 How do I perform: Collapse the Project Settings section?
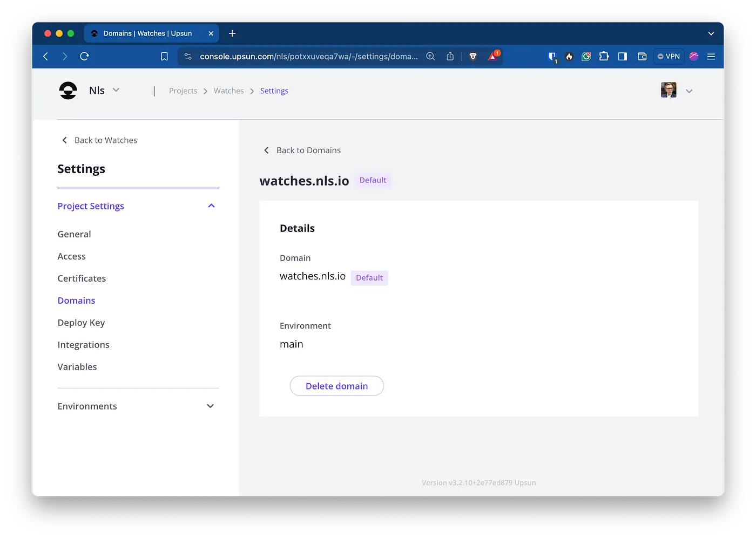tap(212, 206)
